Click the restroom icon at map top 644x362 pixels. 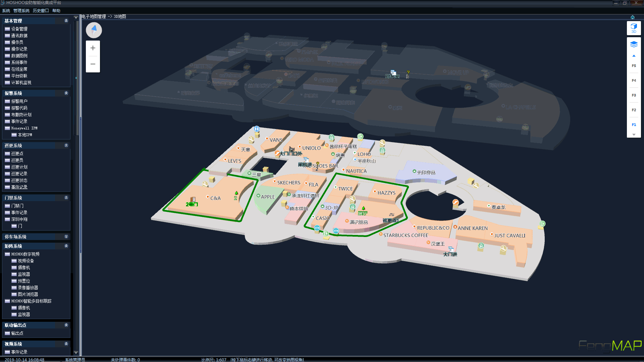257,129
